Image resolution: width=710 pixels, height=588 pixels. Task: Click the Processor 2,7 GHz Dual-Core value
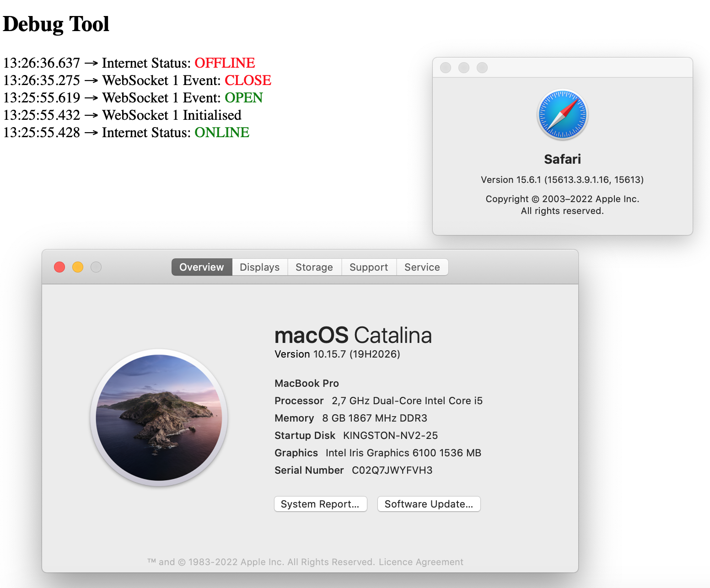(x=407, y=401)
